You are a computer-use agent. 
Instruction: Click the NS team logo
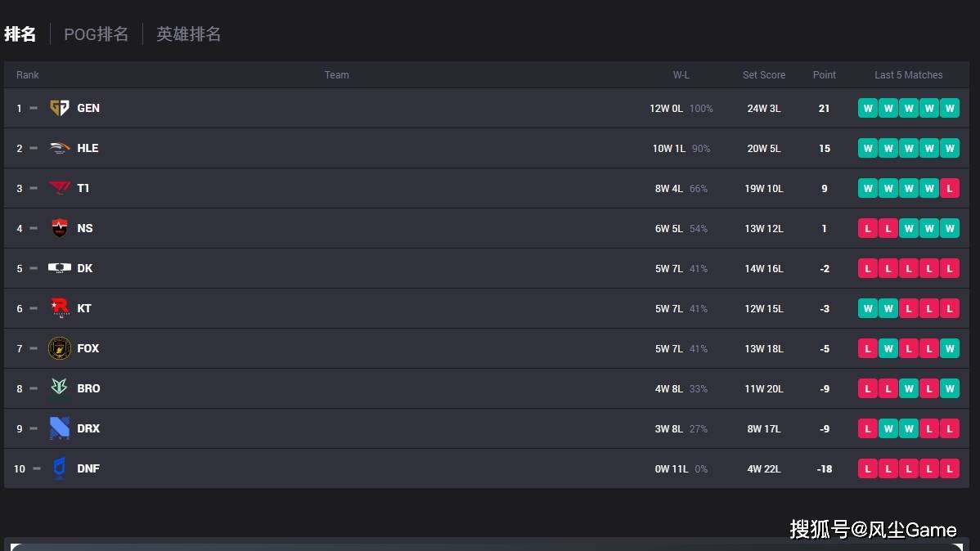pos(60,228)
